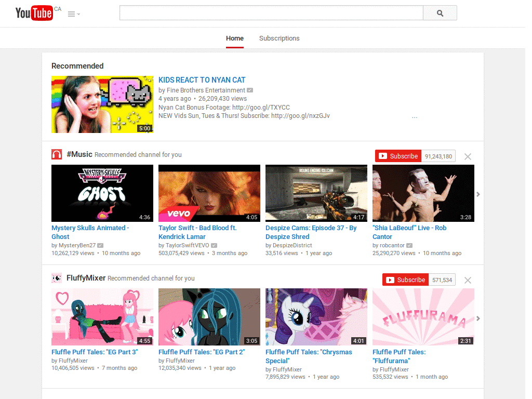Click the FluffyMixer channel avatar icon
The height and width of the screenshot is (399, 532).
pos(57,278)
